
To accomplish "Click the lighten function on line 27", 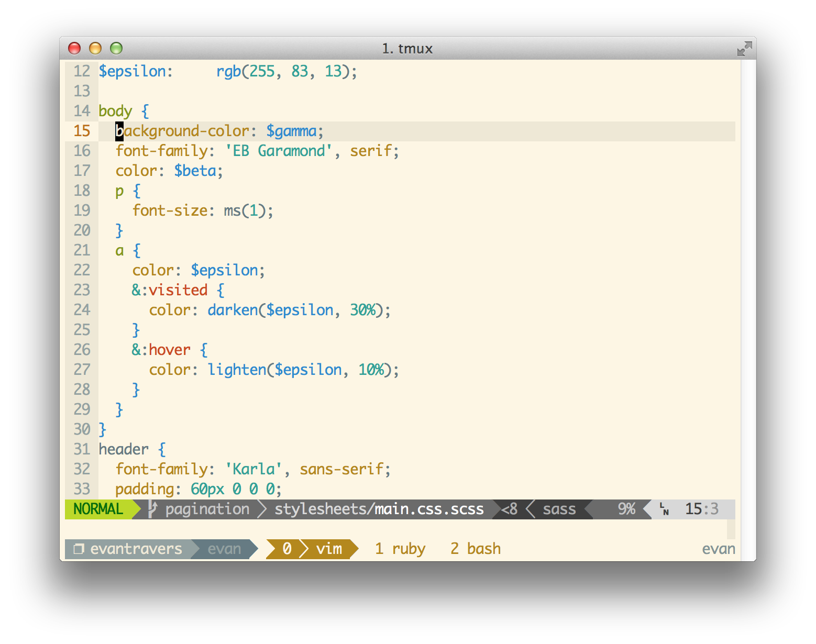I will [x=237, y=370].
